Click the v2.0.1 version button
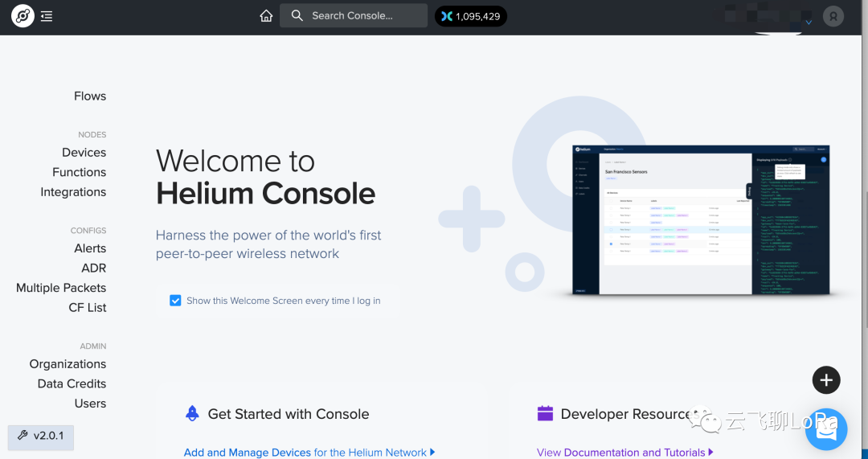 [x=40, y=436]
